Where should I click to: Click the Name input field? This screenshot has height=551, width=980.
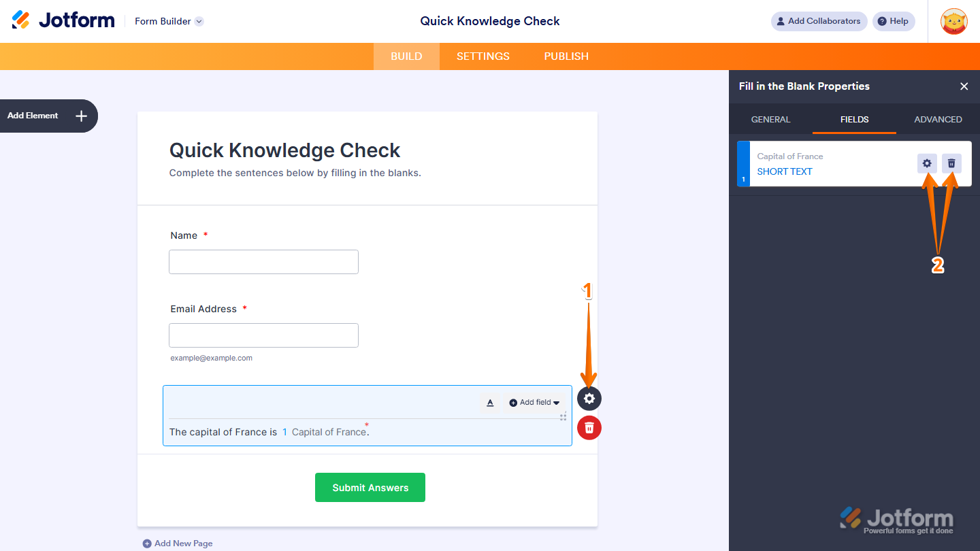[x=263, y=262]
